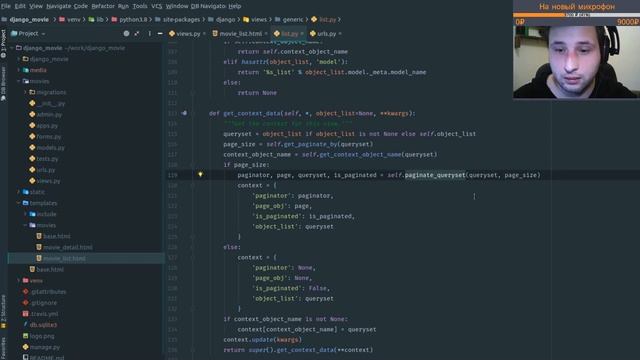640x360 pixels.
Task: Close the movie_list.html editor tab
Action: click(266, 33)
